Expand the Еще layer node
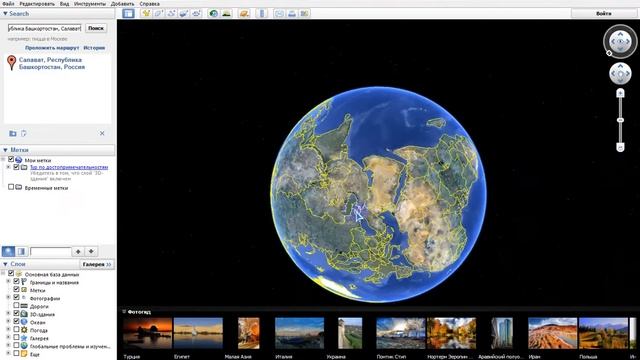Image resolution: width=640 pixels, height=360 pixels. (x=8, y=353)
